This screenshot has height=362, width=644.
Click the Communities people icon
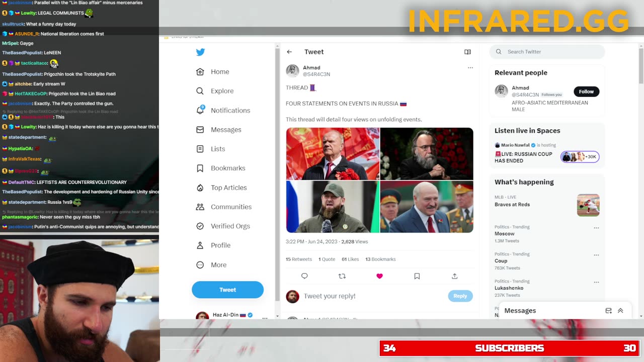200,207
